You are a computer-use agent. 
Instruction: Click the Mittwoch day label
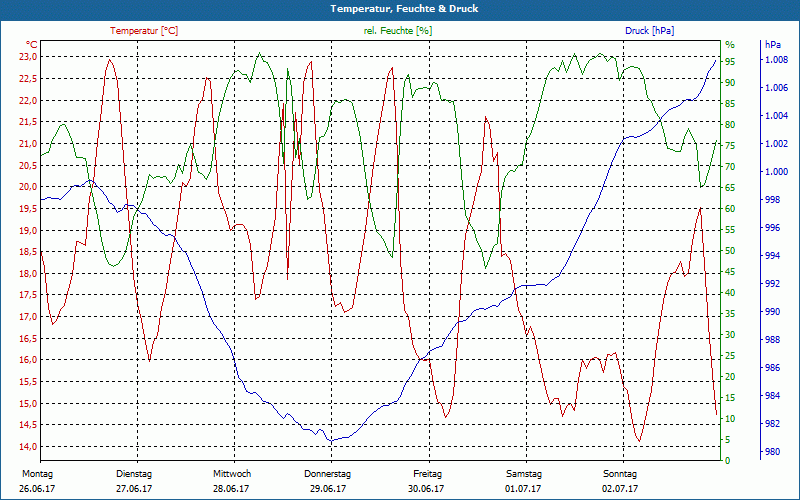[x=232, y=474]
